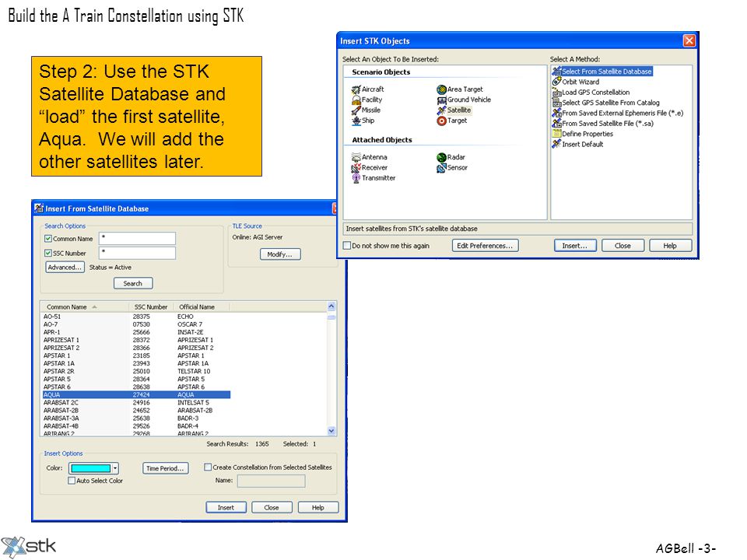Choose the Facility object icon
Image resolution: width=747 pixels, height=560 pixels.
356,100
